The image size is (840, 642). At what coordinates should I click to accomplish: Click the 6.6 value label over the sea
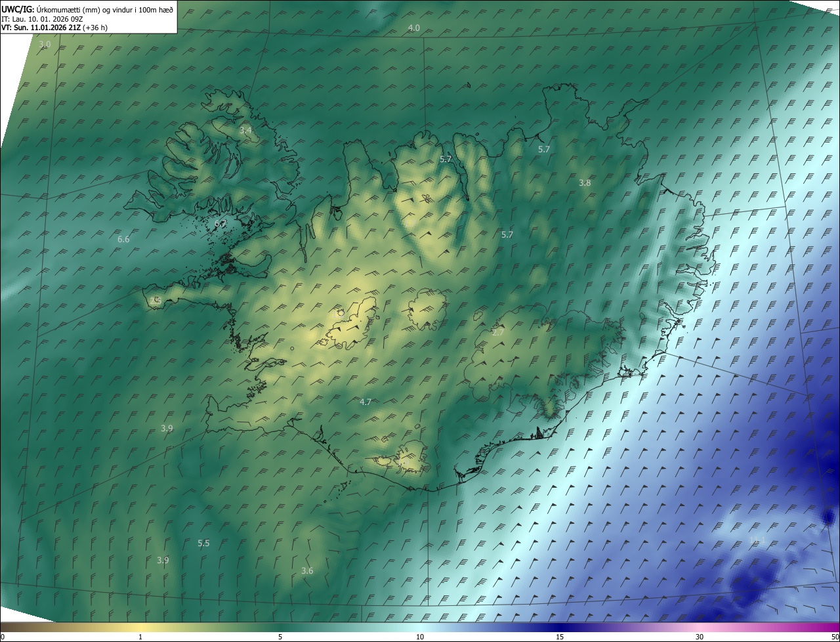(x=123, y=240)
